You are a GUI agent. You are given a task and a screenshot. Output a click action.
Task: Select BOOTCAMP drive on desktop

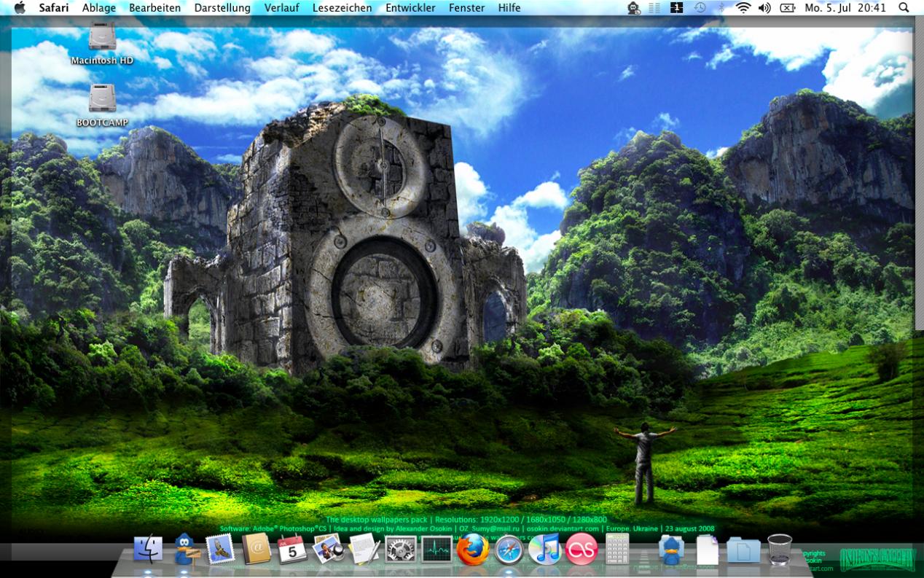[x=102, y=106]
